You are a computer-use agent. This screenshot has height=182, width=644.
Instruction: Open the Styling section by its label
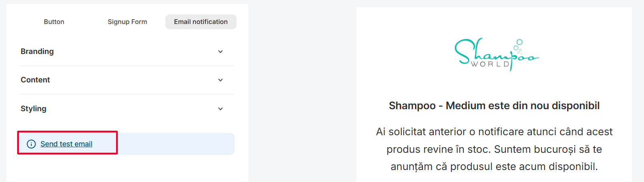pyautogui.click(x=34, y=109)
